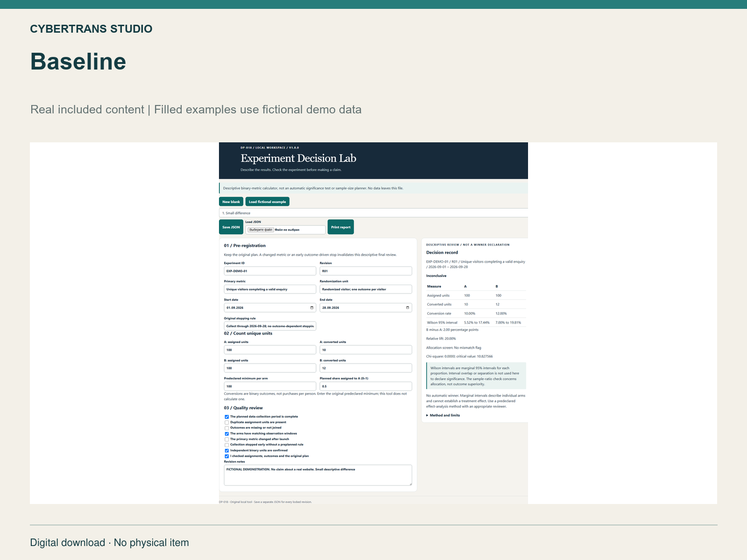Click the Save JSON button

(231, 227)
